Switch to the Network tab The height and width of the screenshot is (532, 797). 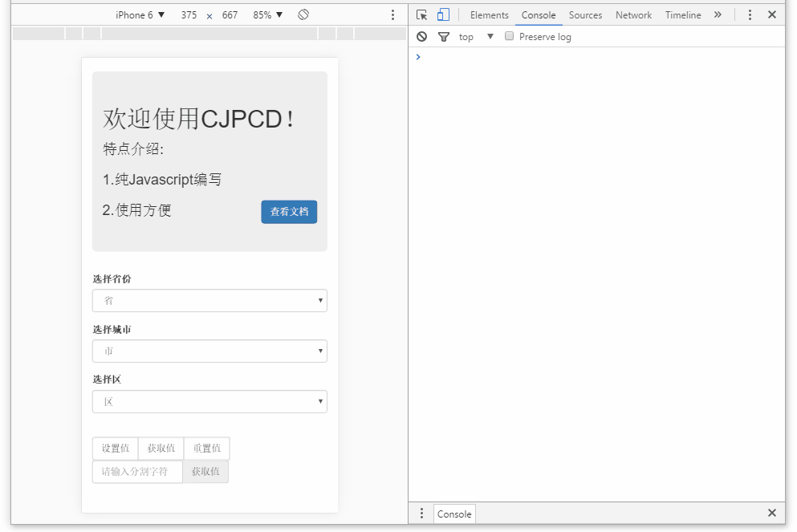(633, 15)
